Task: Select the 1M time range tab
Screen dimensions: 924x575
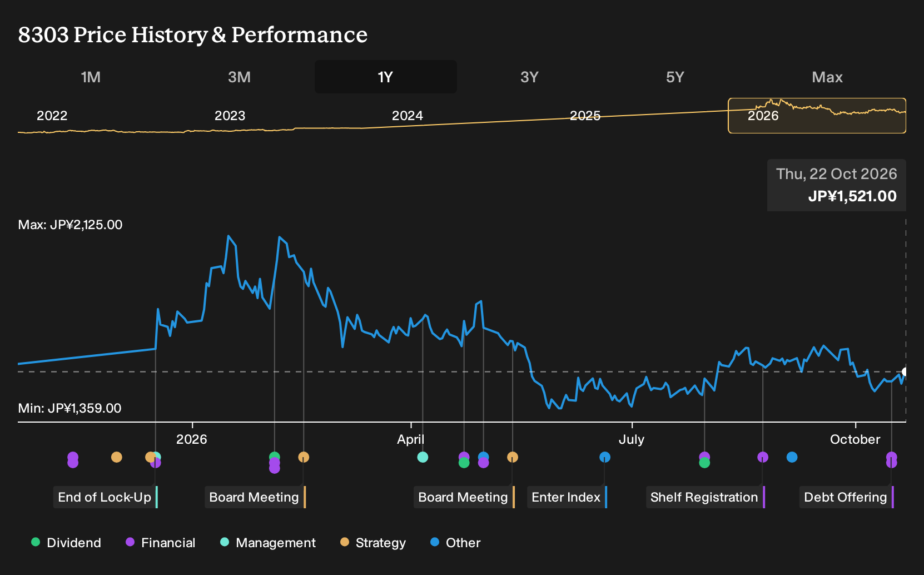Action: [x=91, y=77]
